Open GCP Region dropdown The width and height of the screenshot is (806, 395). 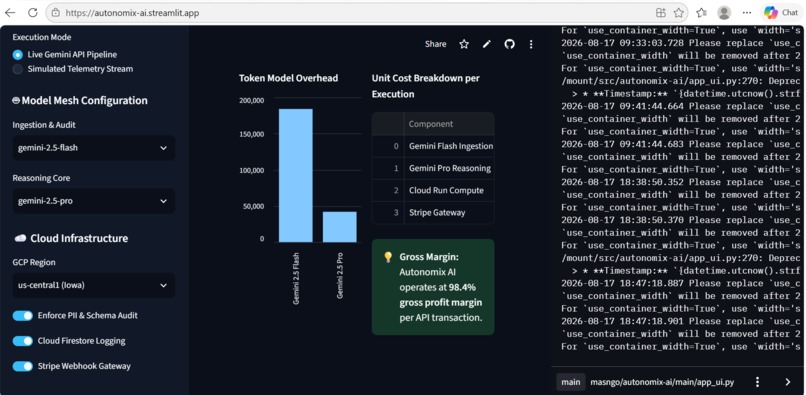pyautogui.click(x=94, y=285)
